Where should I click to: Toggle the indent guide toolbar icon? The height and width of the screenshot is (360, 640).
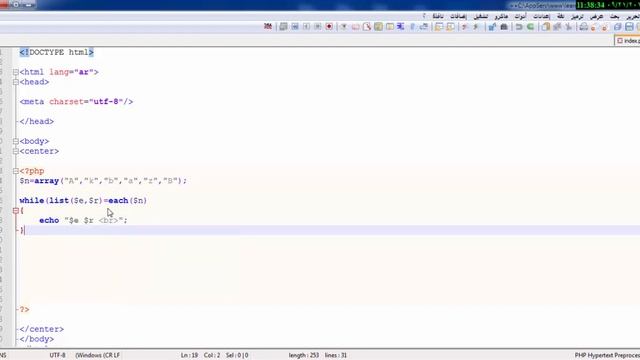click(x=400, y=27)
